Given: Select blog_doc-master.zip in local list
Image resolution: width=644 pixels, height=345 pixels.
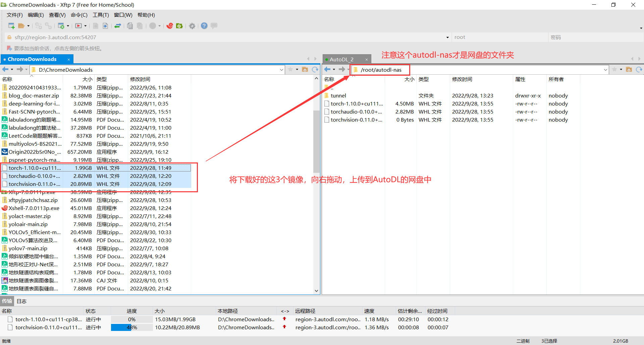Looking at the screenshot, I should 96,96.
